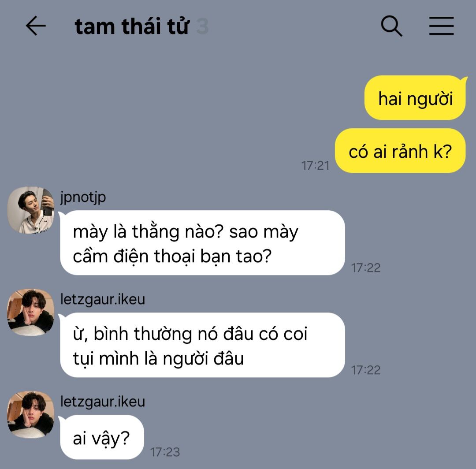Click letzgaur.ikeu name above 'ai vậy?'
476x469 pixels.
click(x=103, y=402)
